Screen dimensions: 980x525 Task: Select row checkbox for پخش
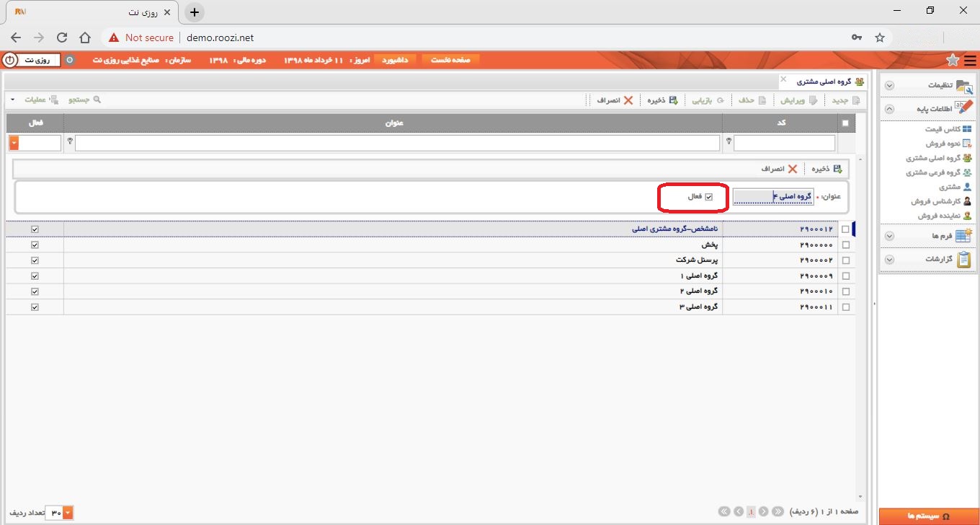(x=845, y=245)
